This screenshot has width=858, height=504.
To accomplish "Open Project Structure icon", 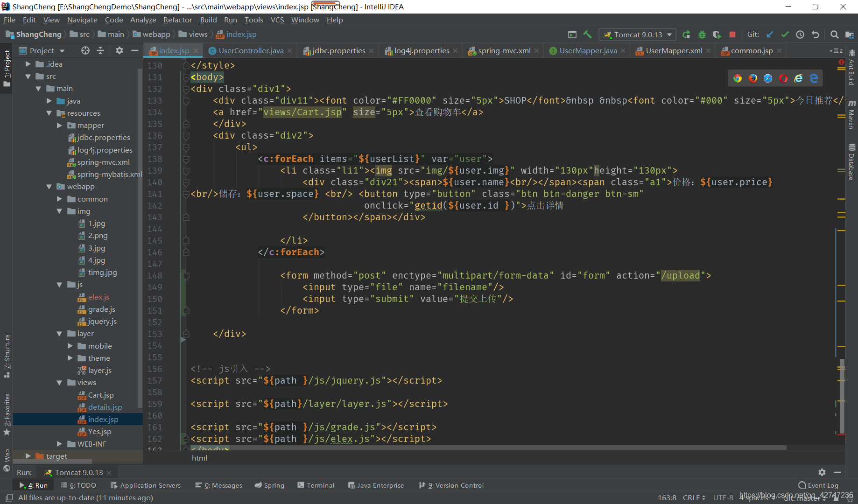I will pos(850,35).
